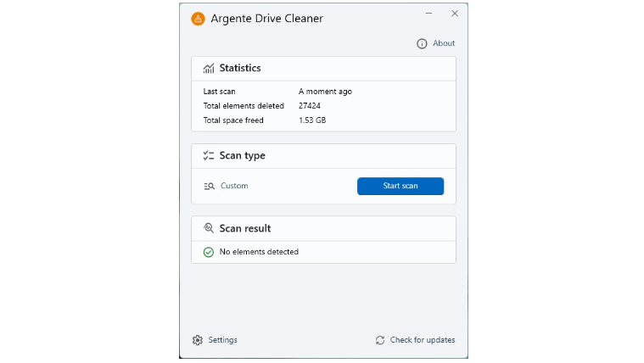
Task: Click the Statistics chart icon
Action: pyautogui.click(x=209, y=68)
